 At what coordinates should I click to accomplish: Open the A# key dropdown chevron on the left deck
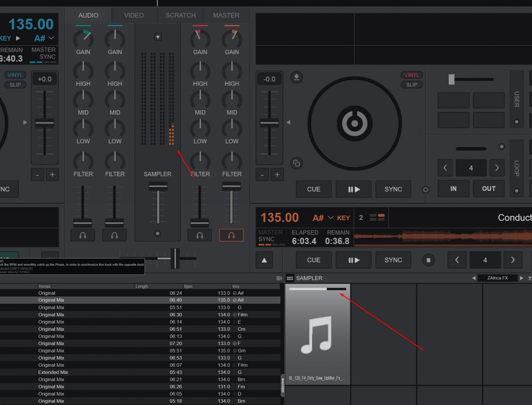(51, 38)
